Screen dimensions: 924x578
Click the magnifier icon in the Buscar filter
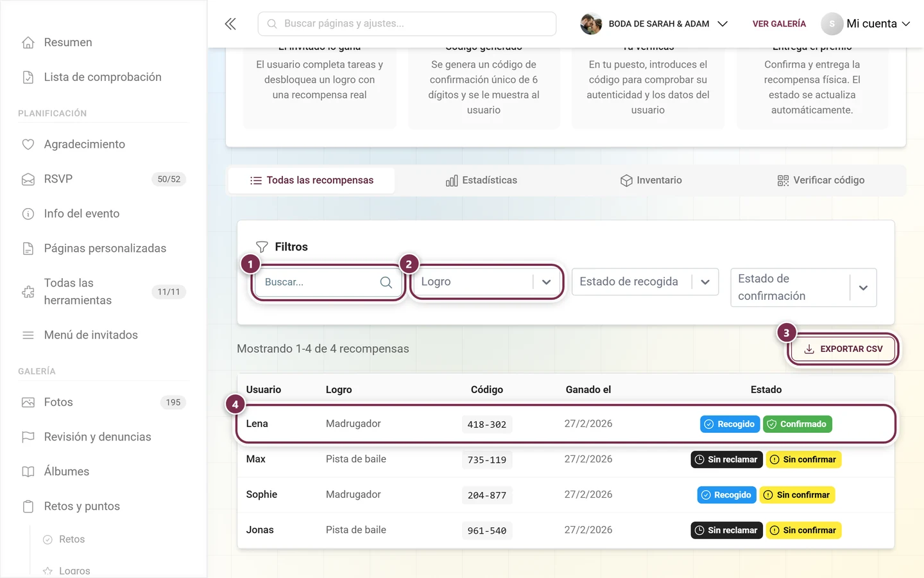(386, 283)
